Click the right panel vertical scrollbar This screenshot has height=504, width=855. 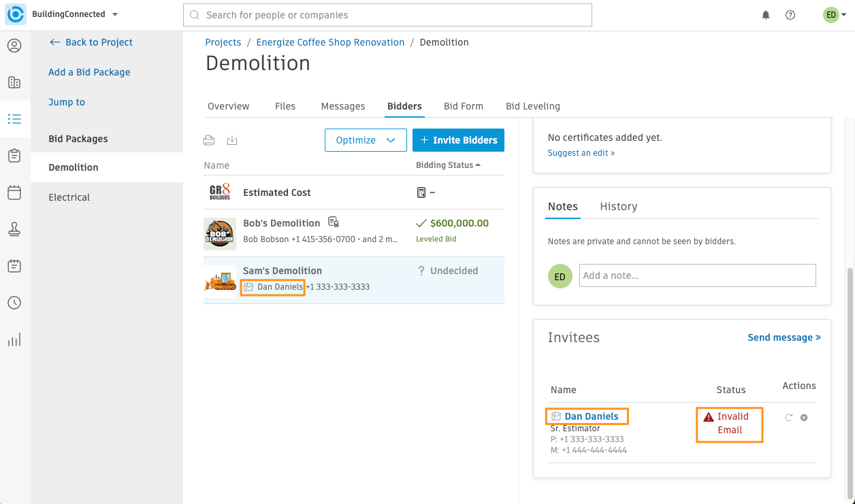(x=849, y=382)
